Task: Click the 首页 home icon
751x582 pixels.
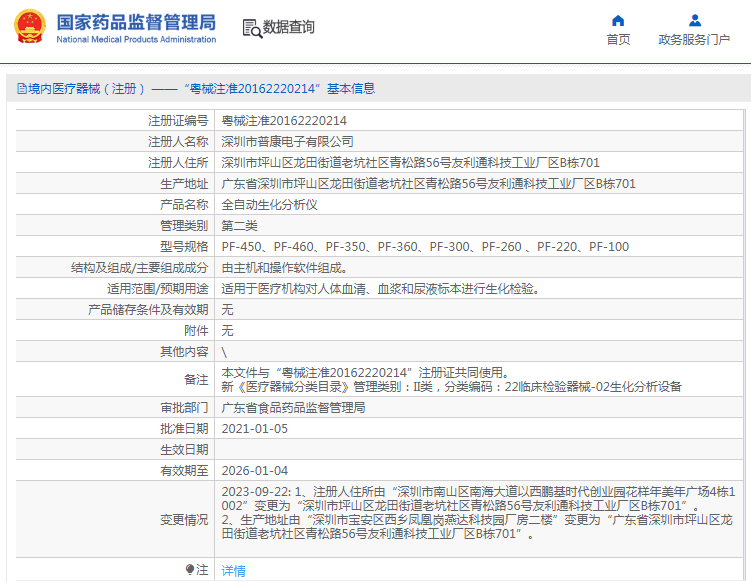Action: click(x=618, y=21)
